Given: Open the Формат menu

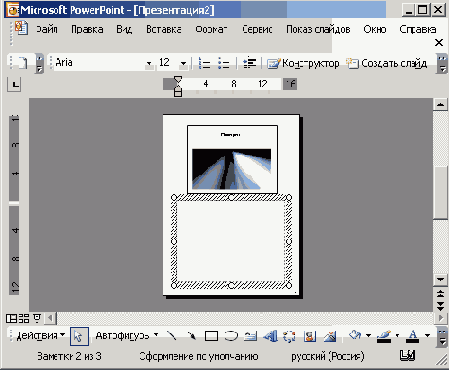Looking at the screenshot, I should click(x=211, y=29).
